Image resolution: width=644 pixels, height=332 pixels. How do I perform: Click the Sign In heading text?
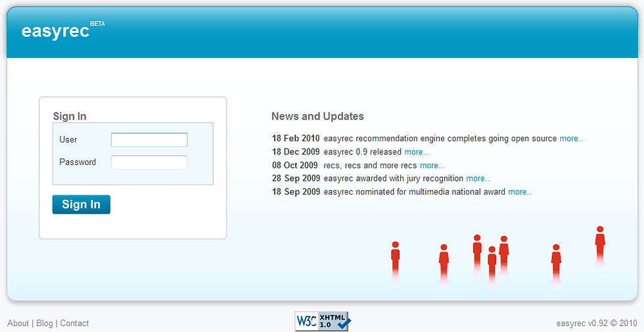pyautogui.click(x=70, y=116)
